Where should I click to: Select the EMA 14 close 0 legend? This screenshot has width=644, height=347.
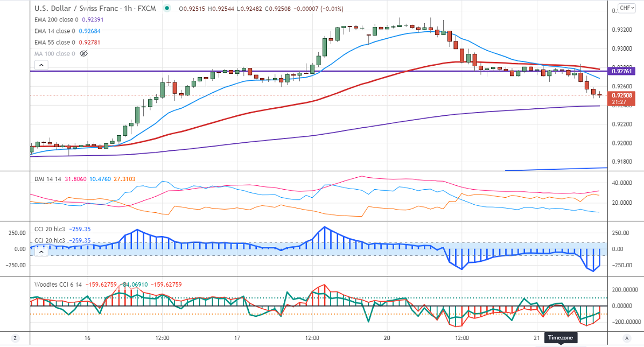[54, 31]
